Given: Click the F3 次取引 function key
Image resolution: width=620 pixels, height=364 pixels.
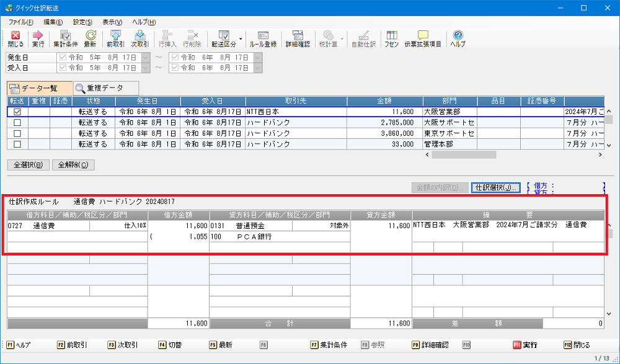Looking at the screenshot, I should click(123, 345).
